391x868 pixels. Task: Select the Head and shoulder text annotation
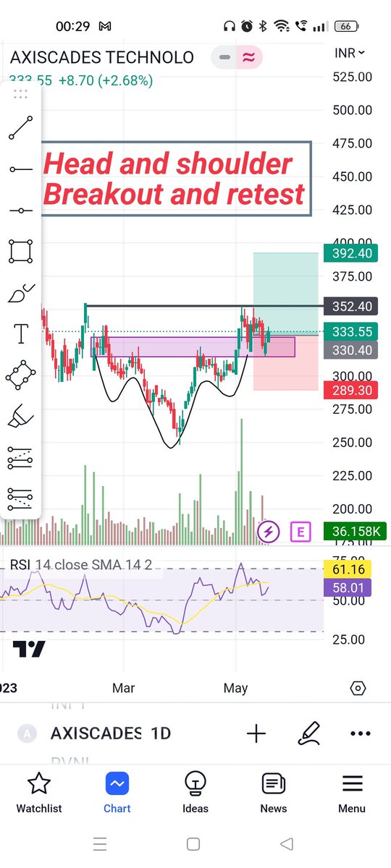pyautogui.click(x=177, y=179)
